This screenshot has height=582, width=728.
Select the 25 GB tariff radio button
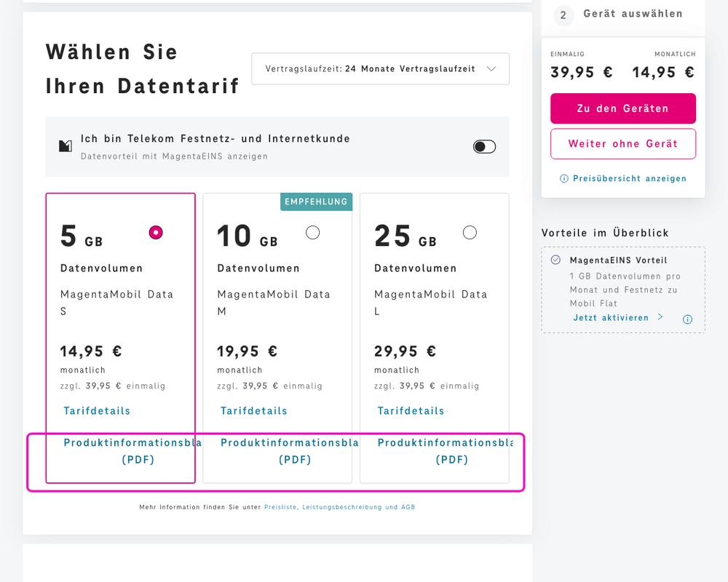click(x=470, y=232)
